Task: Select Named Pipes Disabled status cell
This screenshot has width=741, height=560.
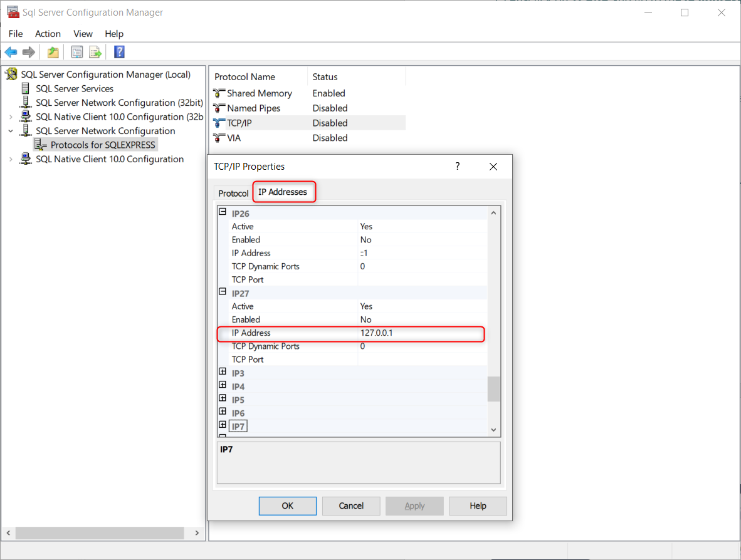Action: pyautogui.click(x=330, y=108)
